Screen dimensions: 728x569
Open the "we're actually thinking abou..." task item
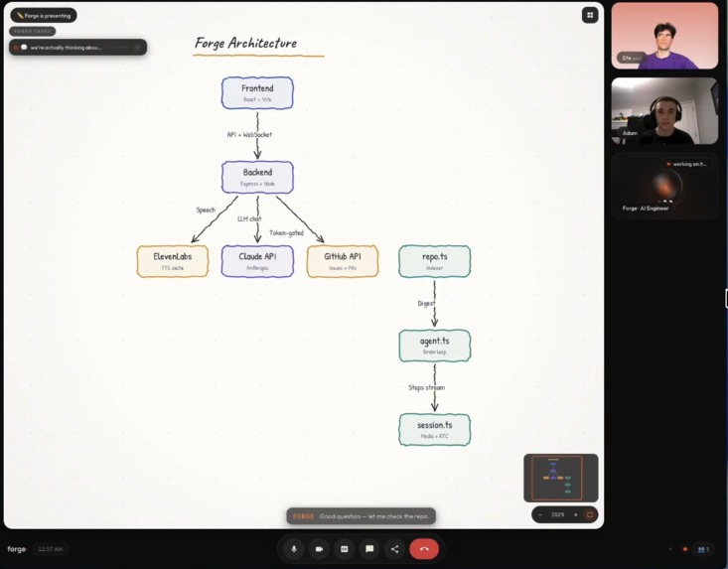tap(78, 48)
